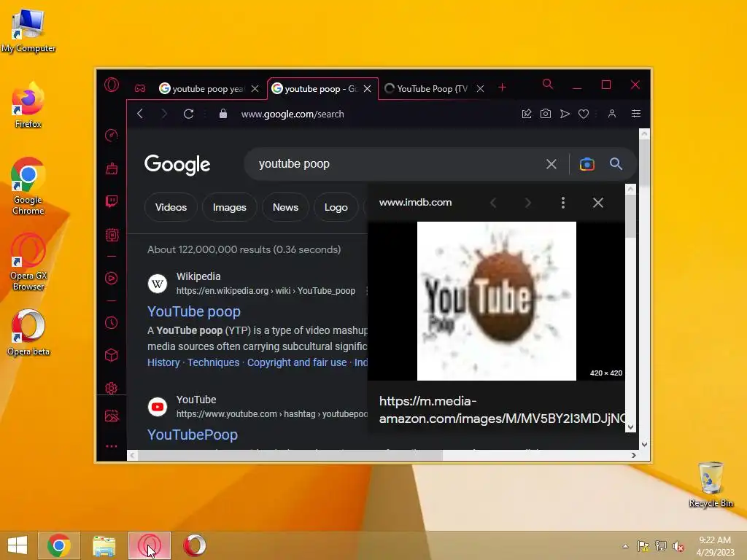Open the send flow arrow icon

565,114
